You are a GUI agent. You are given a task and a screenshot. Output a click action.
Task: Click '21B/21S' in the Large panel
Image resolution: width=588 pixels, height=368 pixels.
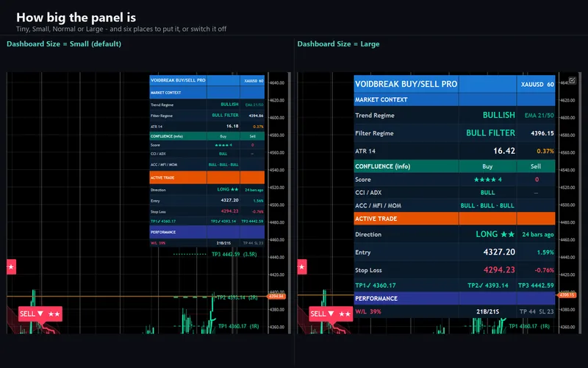487,311
